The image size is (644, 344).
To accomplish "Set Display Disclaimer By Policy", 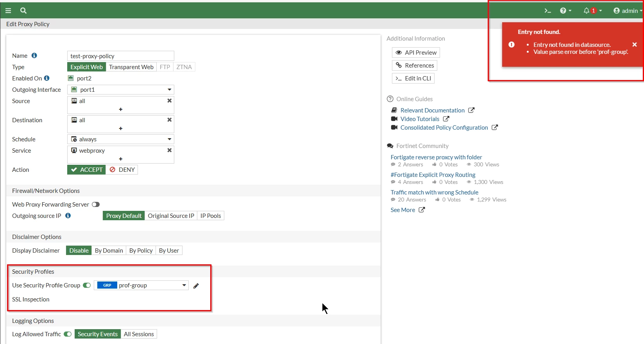I will [x=141, y=250].
